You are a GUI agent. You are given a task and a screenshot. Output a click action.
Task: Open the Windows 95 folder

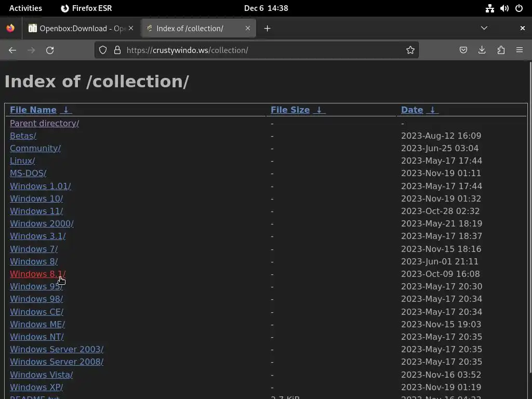36,286
